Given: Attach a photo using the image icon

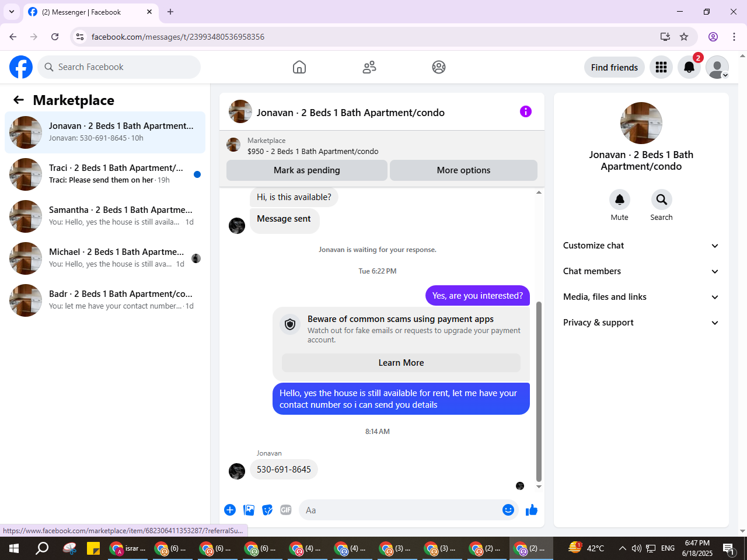Looking at the screenshot, I should [249, 510].
